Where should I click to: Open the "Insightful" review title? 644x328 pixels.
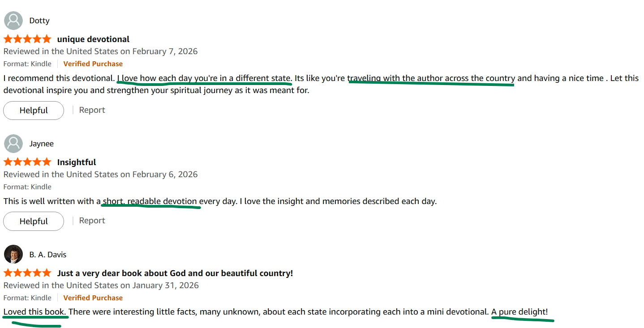point(77,162)
